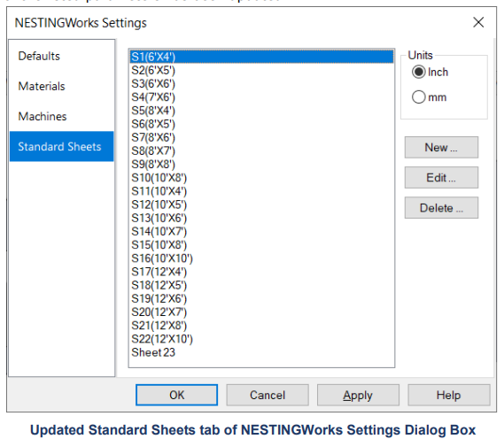The width and height of the screenshot is (504, 439).
Task: Apply the settings changes
Action: 358,395
